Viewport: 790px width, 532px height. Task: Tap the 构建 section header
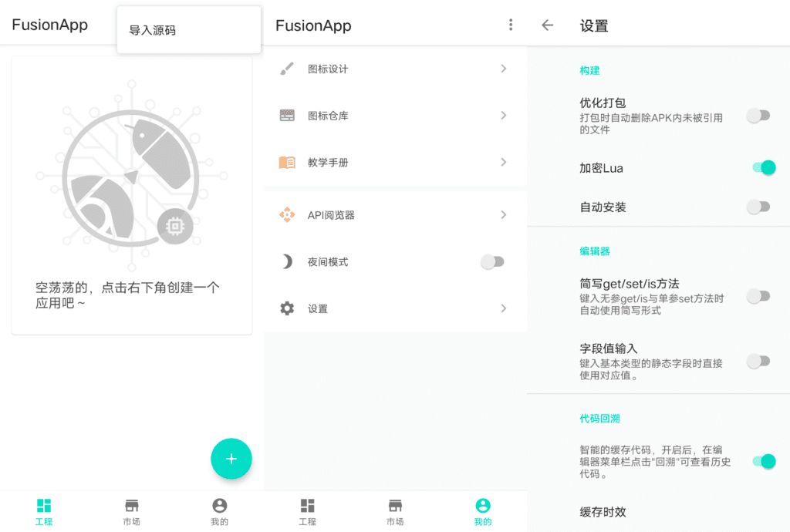pos(589,70)
